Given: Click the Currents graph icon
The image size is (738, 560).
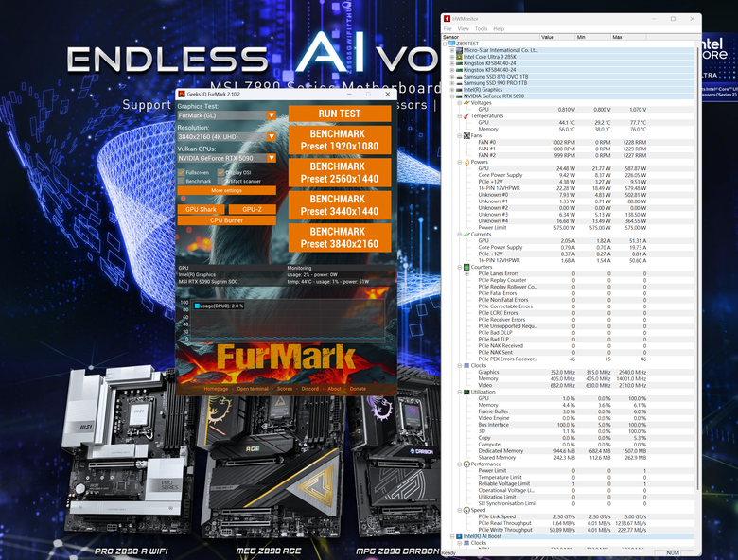Looking at the screenshot, I should [466, 234].
